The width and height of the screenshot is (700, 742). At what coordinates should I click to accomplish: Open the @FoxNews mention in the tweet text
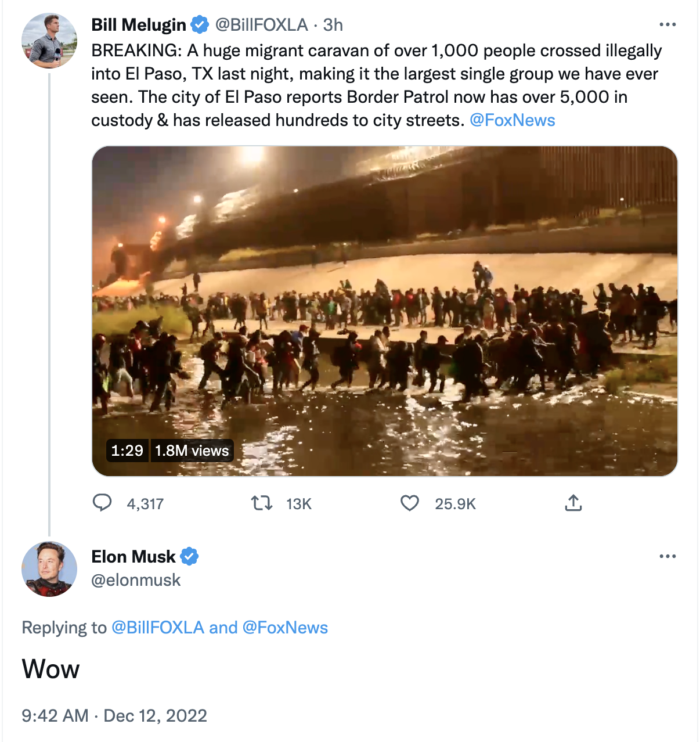[512, 120]
